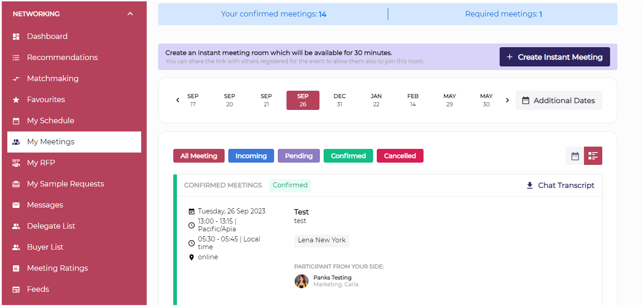Select date SEP 20

pos(230,100)
